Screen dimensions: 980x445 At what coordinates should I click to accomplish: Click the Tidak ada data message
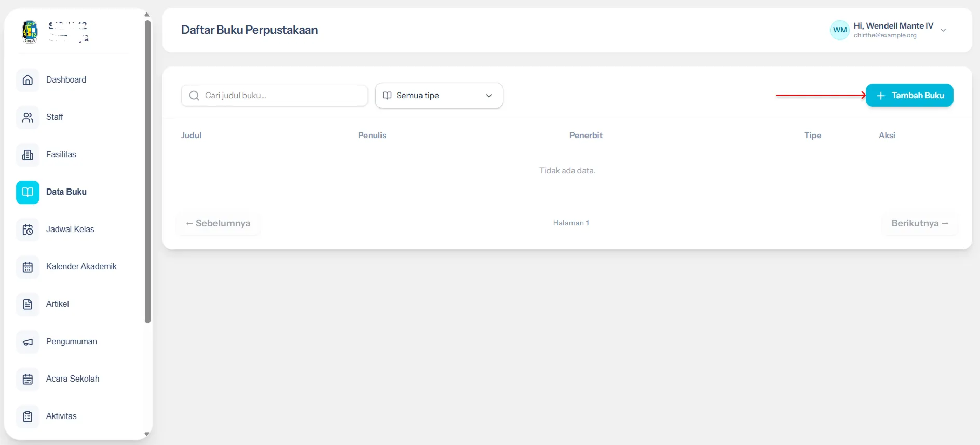point(567,171)
